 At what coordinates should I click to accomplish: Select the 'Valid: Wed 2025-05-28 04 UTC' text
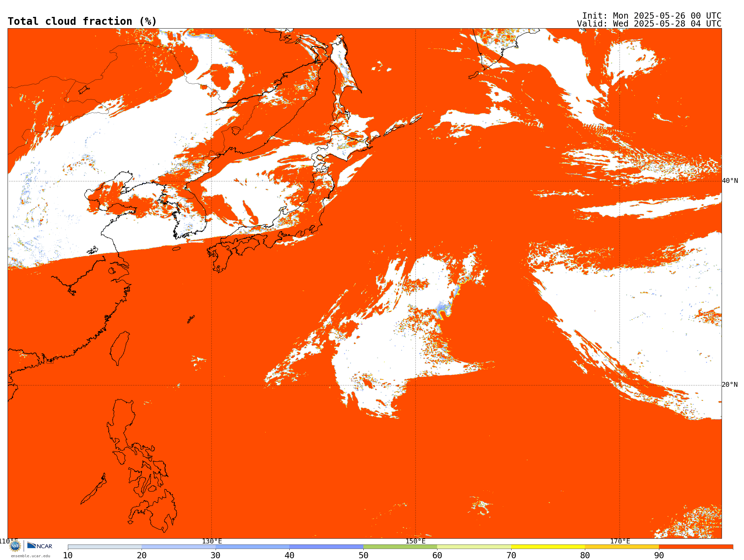[649, 24]
